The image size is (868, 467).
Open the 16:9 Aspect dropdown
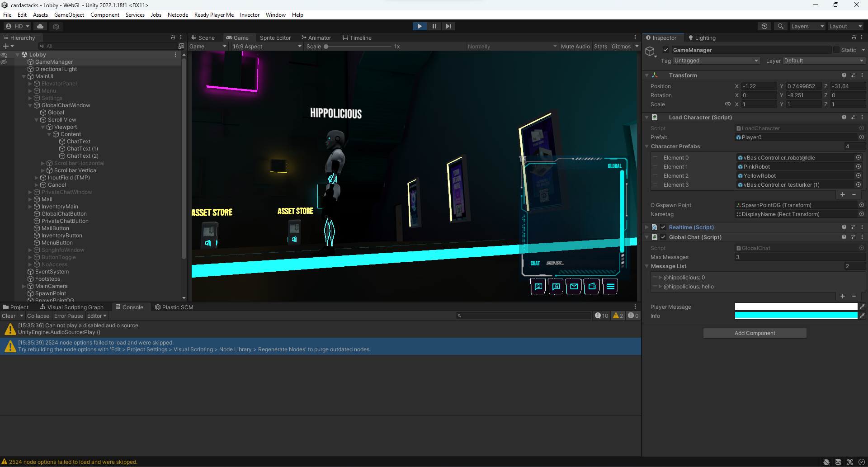(x=267, y=47)
